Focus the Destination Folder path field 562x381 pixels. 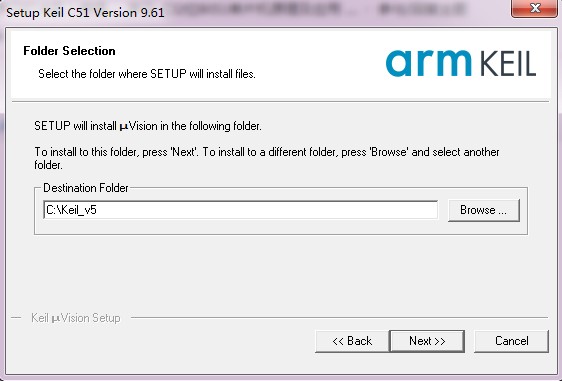click(240, 210)
